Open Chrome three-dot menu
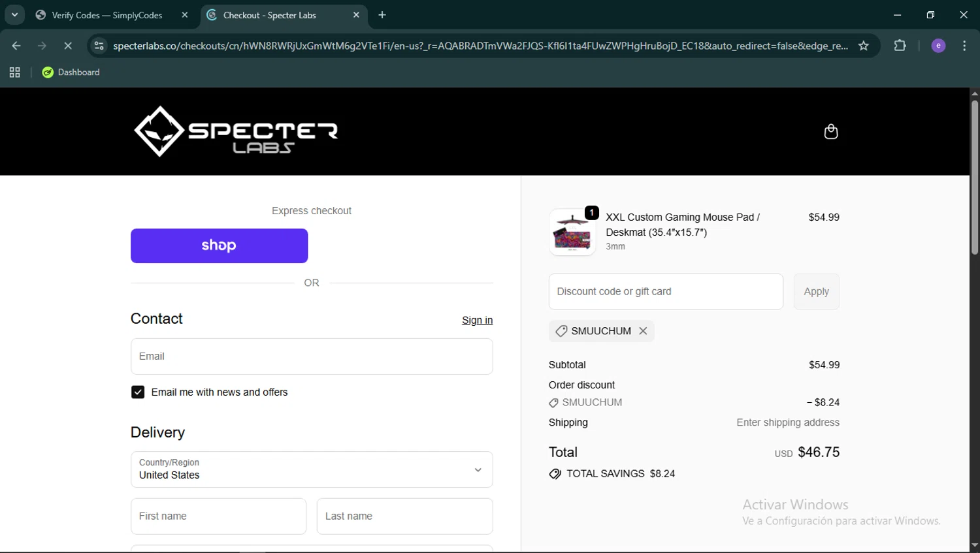 coord(964,46)
